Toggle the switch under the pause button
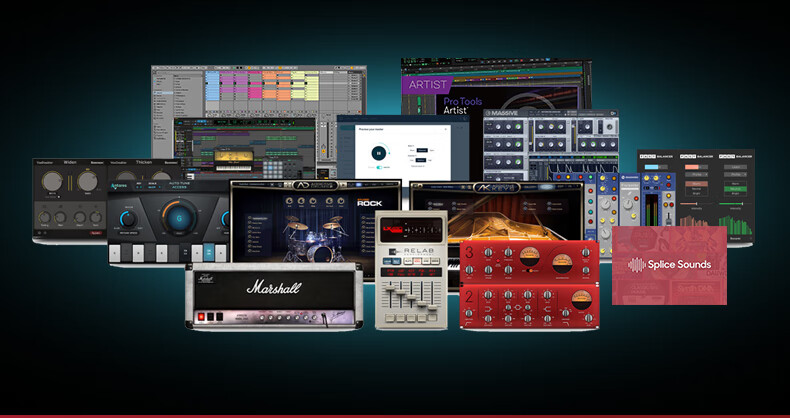The width and height of the screenshot is (790, 418). click(380, 167)
